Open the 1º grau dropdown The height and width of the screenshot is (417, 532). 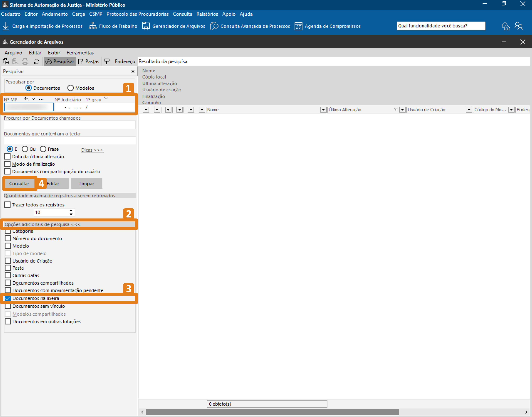tap(106, 99)
